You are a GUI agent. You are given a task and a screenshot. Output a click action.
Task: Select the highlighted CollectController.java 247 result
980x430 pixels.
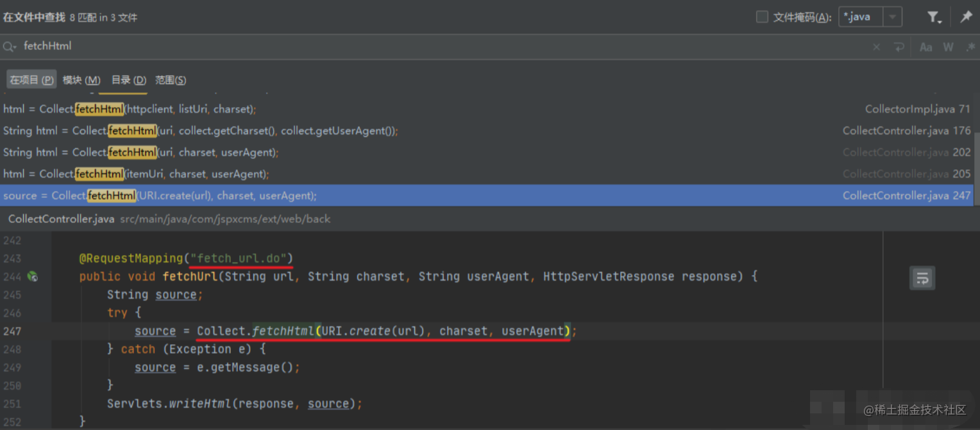[x=487, y=195]
